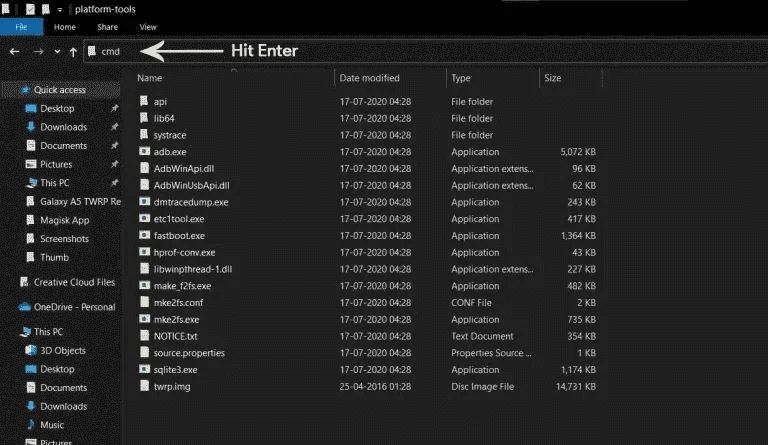Image resolution: width=768 pixels, height=445 pixels.
Task: Open Galaxy A5 TWRP Re folder
Action: [x=80, y=201]
